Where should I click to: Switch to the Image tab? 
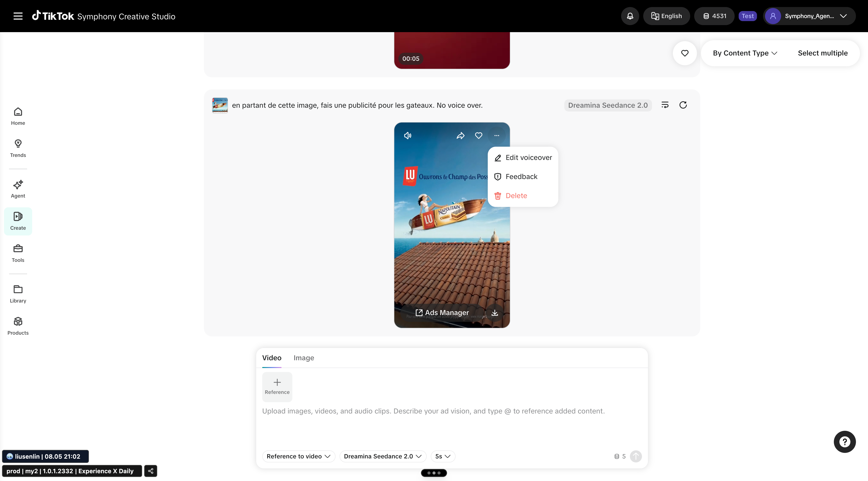coord(304,358)
